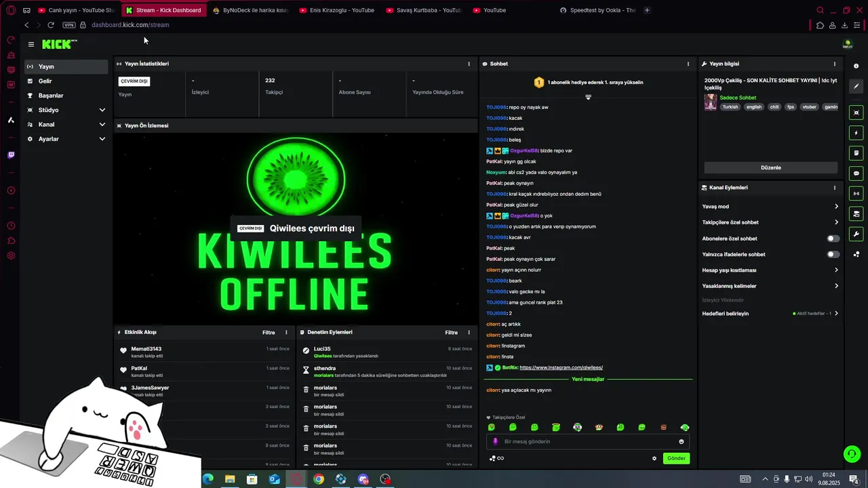Click the green headset support button
The width and height of the screenshot is (868, 488).
tap(851, 453)
